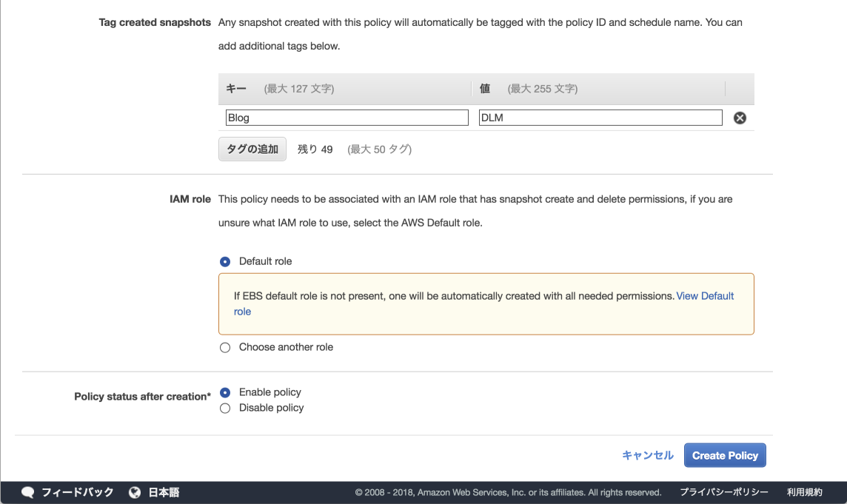Remove the Blog tag using the X icon
847x504 pixels.
tap(740, 117)
